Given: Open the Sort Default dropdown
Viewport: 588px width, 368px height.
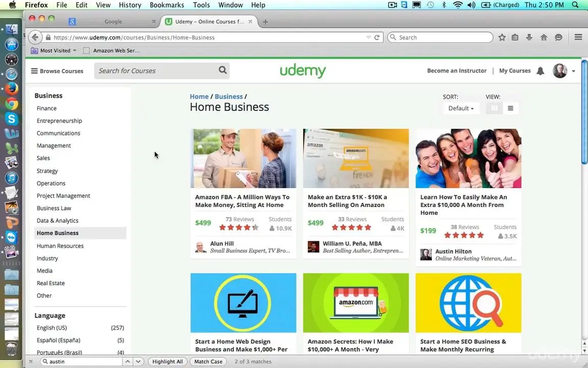Looking at the screenshot, I should [x=461, y=108].
